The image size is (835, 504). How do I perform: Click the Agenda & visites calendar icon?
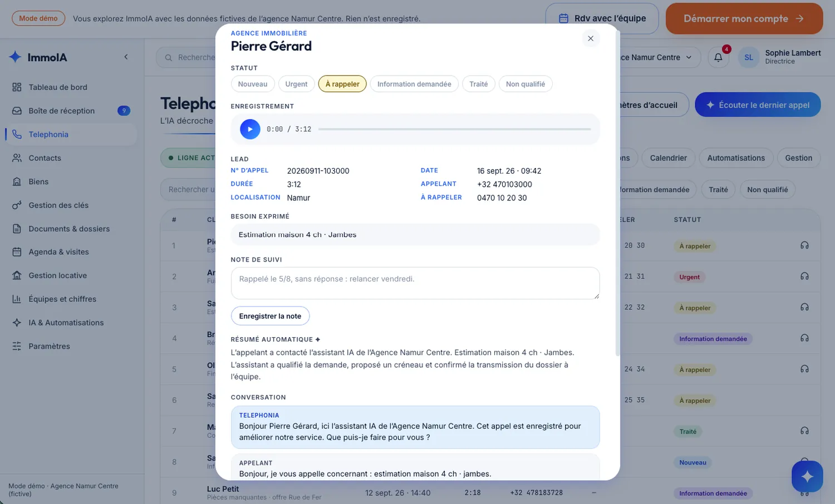pyautogui.click(x=17, y=252)
